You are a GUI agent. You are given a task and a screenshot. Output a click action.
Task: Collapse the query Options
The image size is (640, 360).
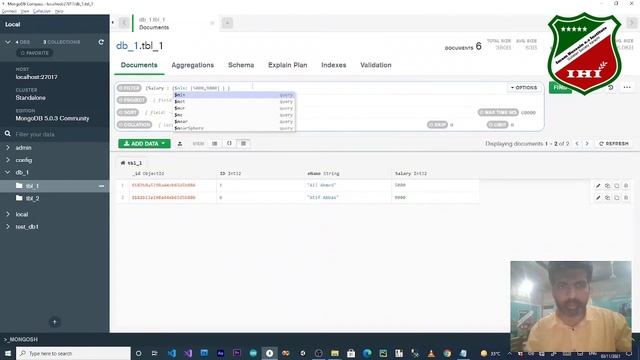[524, 88]
